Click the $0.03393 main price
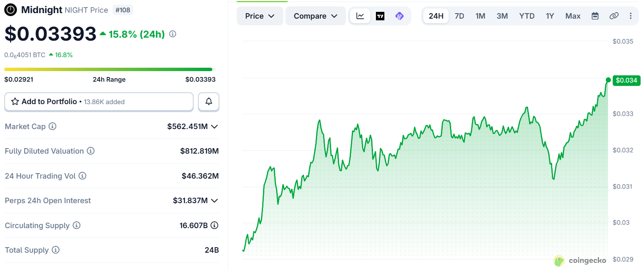The image size is (644, 270). pyautogui.click(x=50, y=34)
